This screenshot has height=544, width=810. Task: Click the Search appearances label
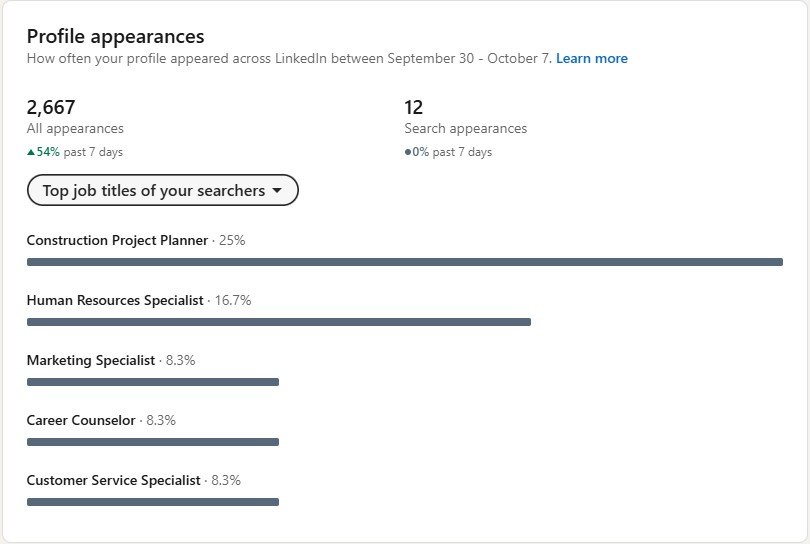coord(465,129)
